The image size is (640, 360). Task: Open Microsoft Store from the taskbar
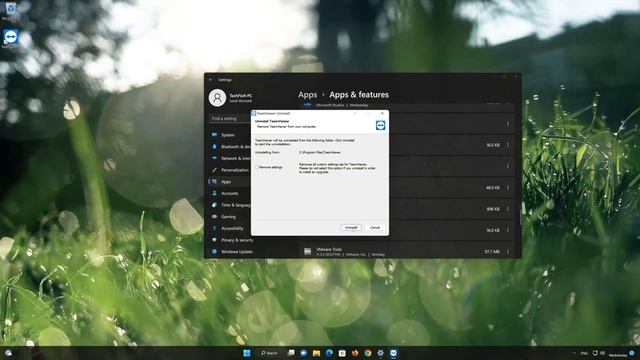(x=342, y=353)
